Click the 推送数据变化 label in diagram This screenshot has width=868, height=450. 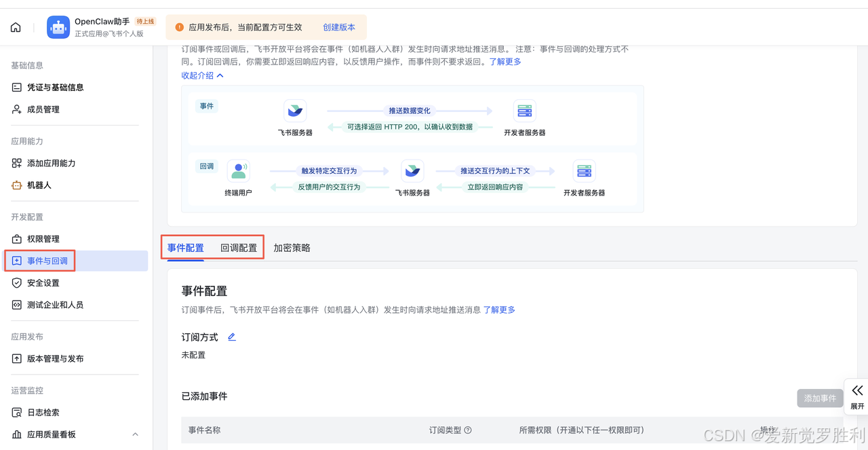(410, 111)
